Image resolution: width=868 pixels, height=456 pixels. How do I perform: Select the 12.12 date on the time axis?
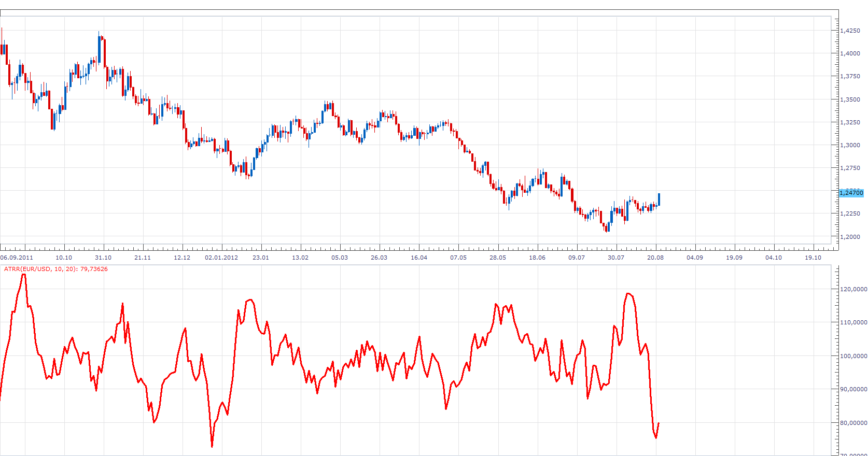pos(182,258)
